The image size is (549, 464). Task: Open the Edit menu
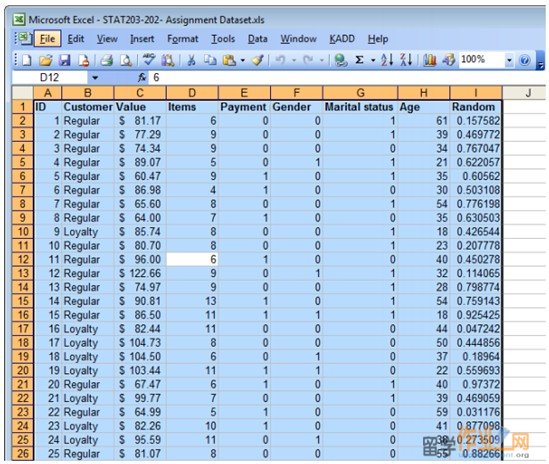(76, 39)
